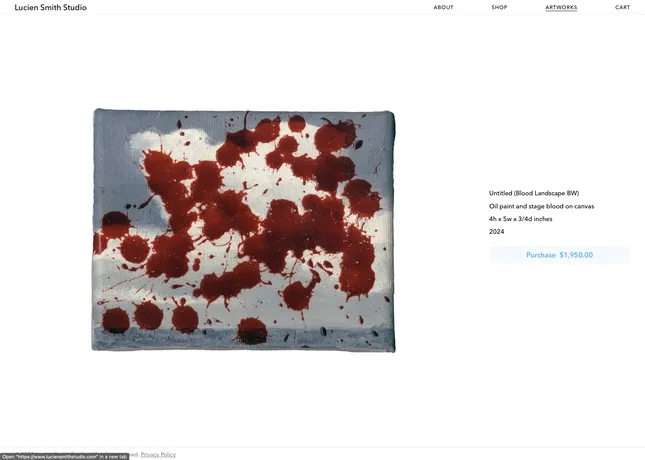Open the CART page

[x=622, y=7]
